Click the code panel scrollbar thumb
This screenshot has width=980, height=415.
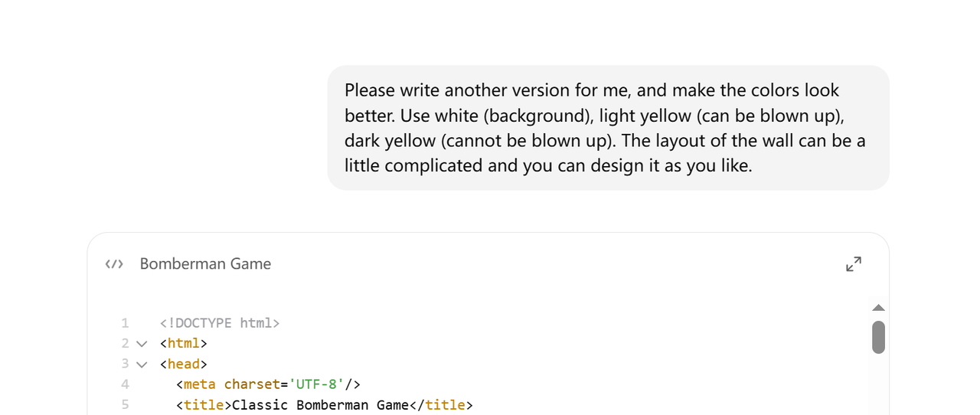pyautogui.click(x=878, y=337)
